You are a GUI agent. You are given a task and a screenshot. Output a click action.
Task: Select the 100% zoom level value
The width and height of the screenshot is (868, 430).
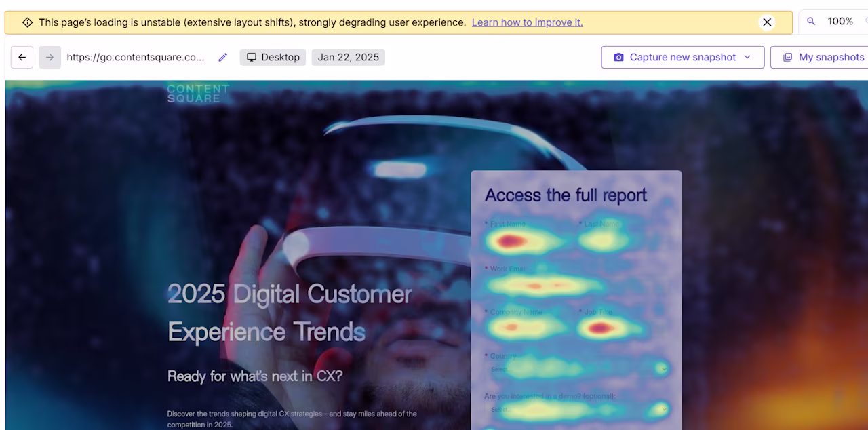pyautogui.click(x=840, y=22)
